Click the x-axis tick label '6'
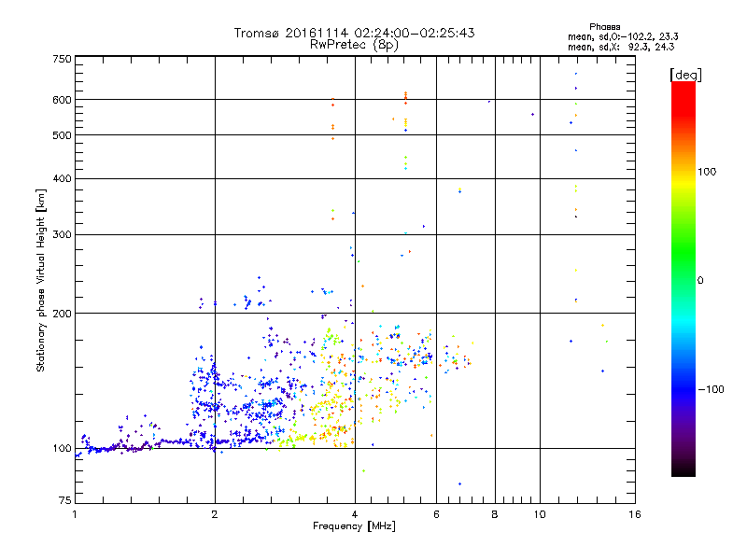Image resolution: width=747 pixels, height=560 pixels. [436, 514]
